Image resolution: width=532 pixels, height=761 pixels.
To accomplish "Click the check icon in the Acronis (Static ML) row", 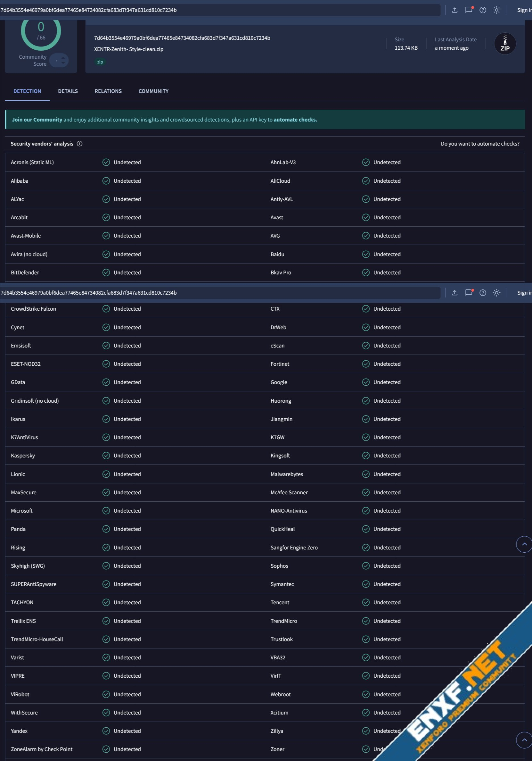I will [106, 162].
